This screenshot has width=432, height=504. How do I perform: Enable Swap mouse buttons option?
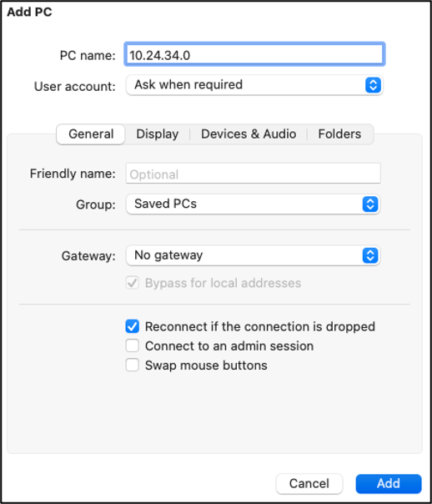133,365
